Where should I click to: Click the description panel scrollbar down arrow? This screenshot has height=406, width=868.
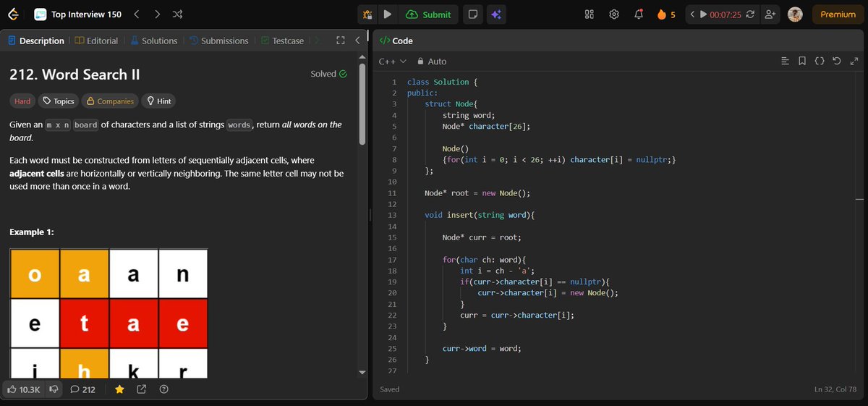[x=363, y=372]
